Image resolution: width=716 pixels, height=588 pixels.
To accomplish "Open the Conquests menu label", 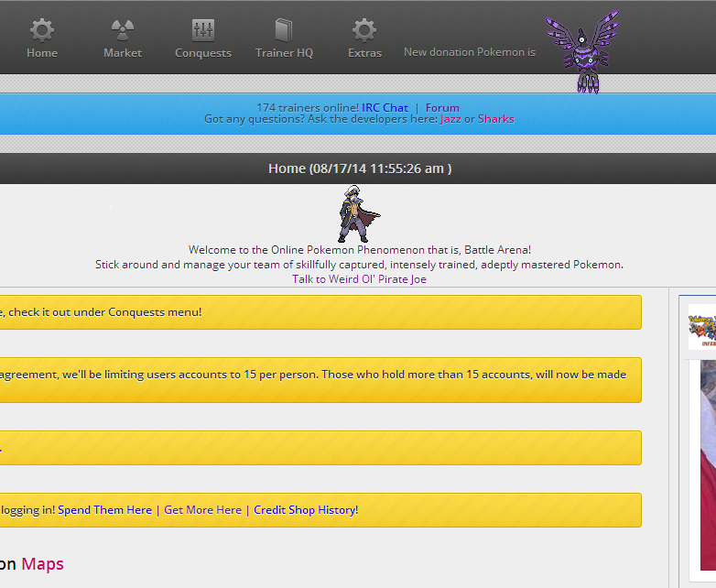I will coord(203,53).
